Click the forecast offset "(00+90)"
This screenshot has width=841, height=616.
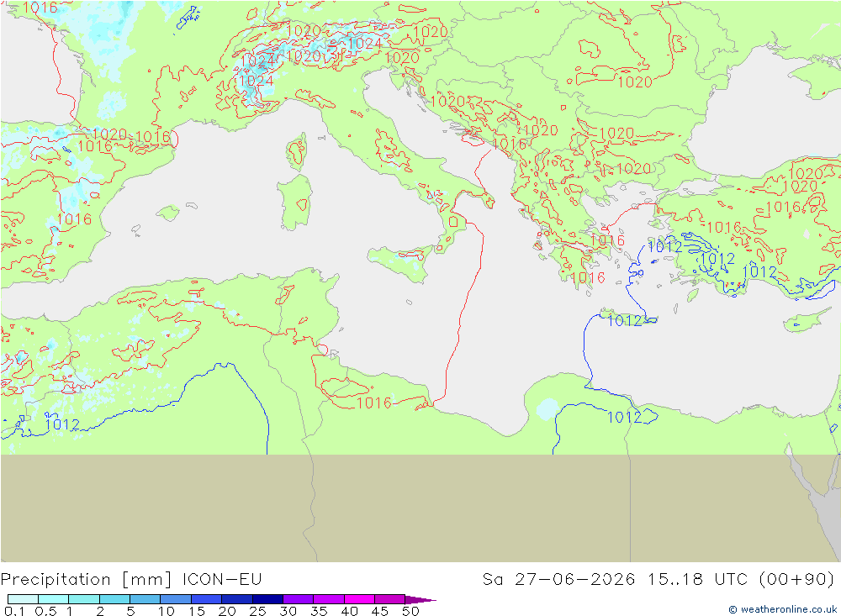pyautogui.click(x=797, y=580)
